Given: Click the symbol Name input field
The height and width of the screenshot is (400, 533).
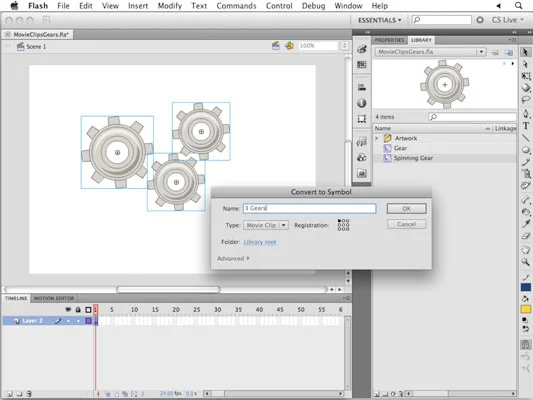Looking at the screenshot, I should (x=310, y=208).
